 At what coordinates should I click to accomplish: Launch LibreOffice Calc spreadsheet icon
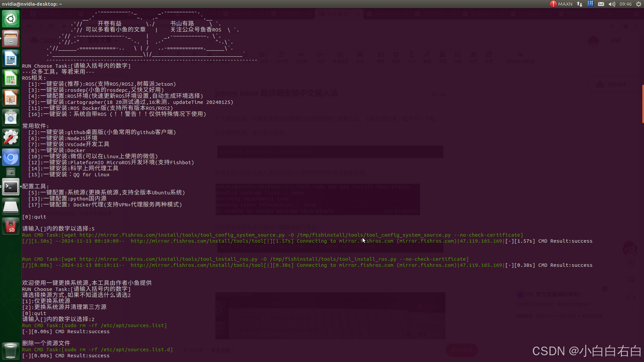click(x=11, y=78)
